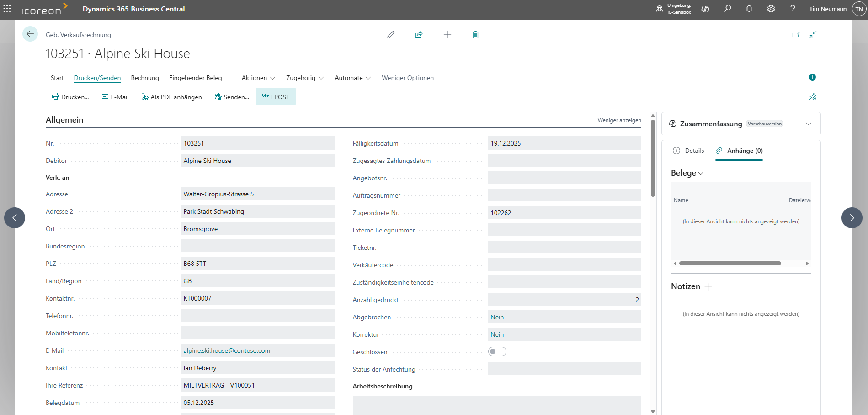Click the pin action bar icon

point(812,97)
